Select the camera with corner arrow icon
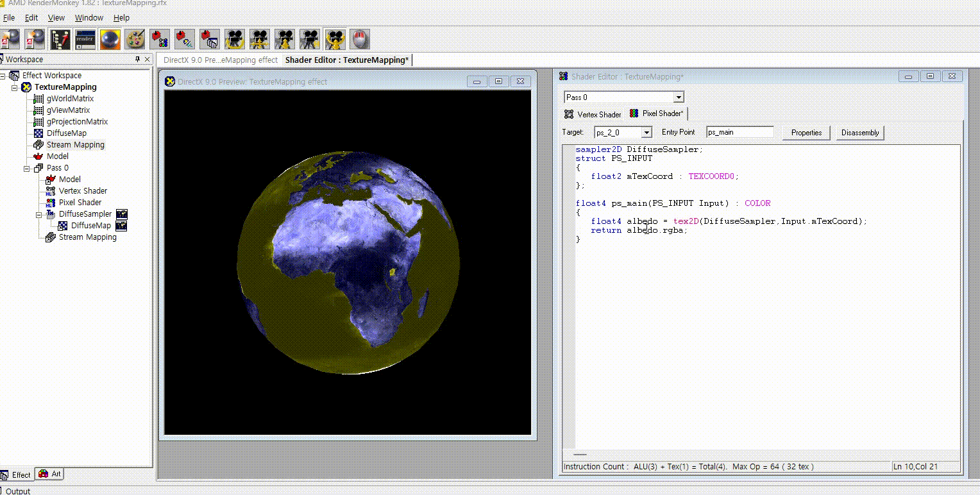The width and height of the screenshot is (980, 495). [x=310, y=39]
